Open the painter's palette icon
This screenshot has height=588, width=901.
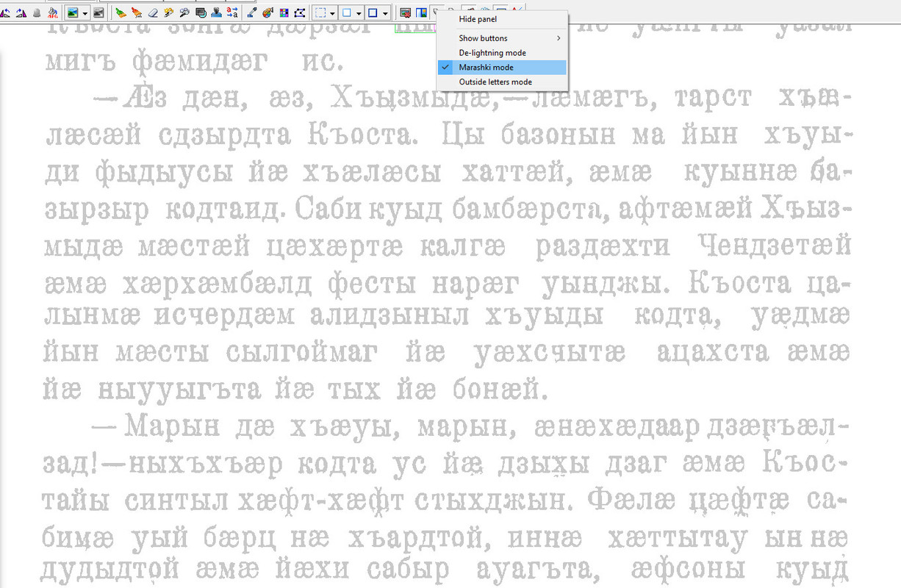tap(267, 13)
